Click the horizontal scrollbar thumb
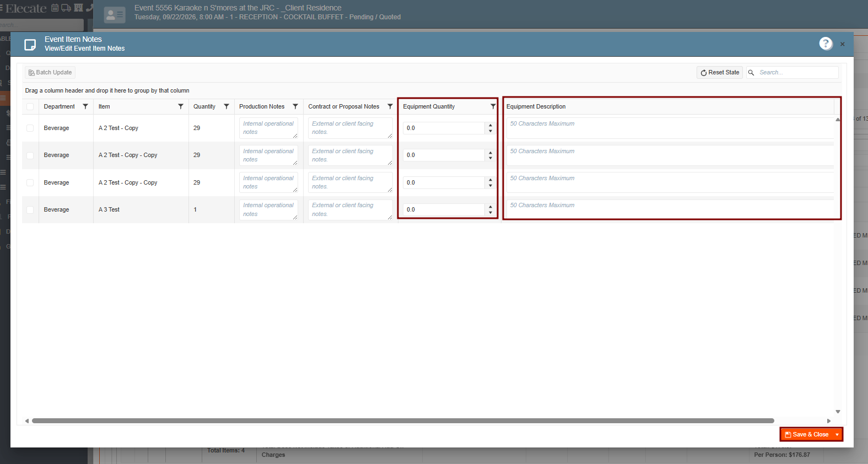868x464 pixels. click(x=403, y=421)
